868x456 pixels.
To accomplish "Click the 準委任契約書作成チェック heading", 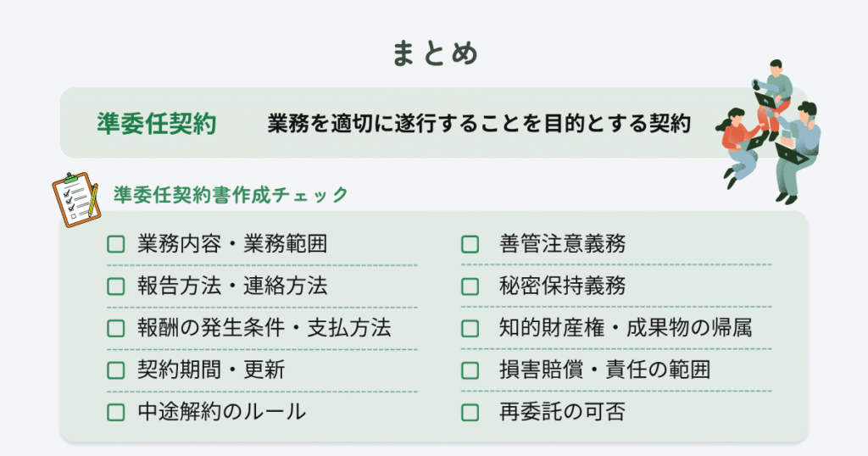I will [231, 195].
